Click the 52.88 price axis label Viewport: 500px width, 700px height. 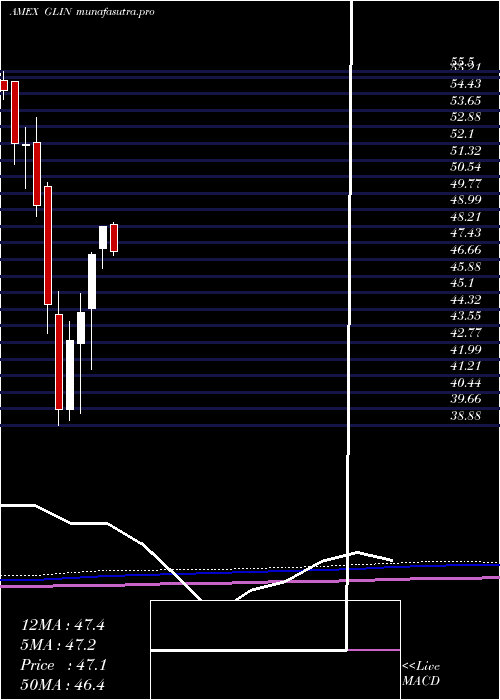[x=465, y=117]
